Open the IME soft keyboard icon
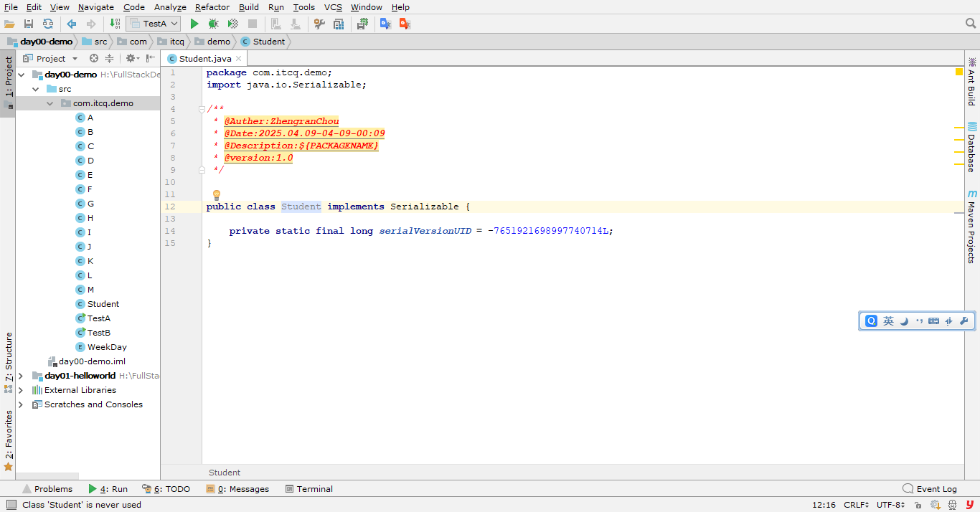This screenshot has height=512, width=980. 933,321
